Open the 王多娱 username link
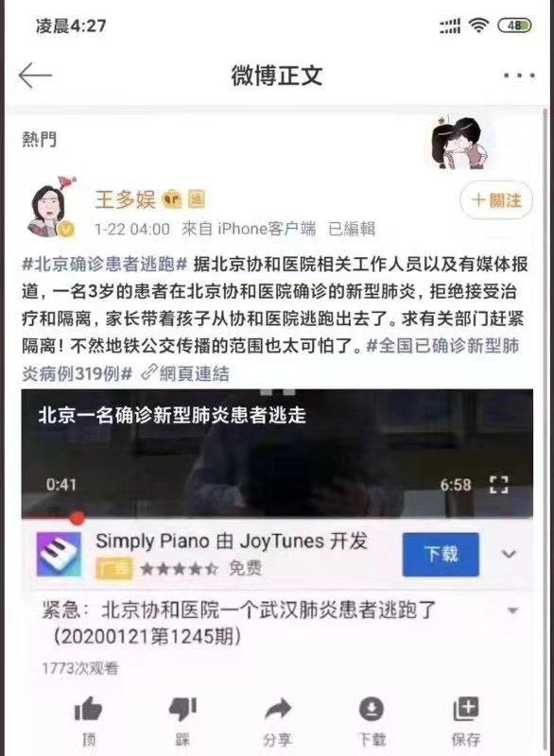 (125, 199)
